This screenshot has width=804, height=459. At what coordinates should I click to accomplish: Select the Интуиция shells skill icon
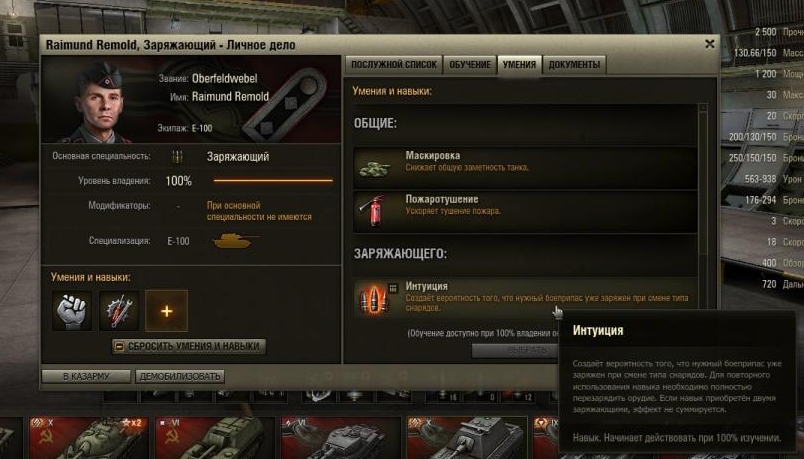374,298
